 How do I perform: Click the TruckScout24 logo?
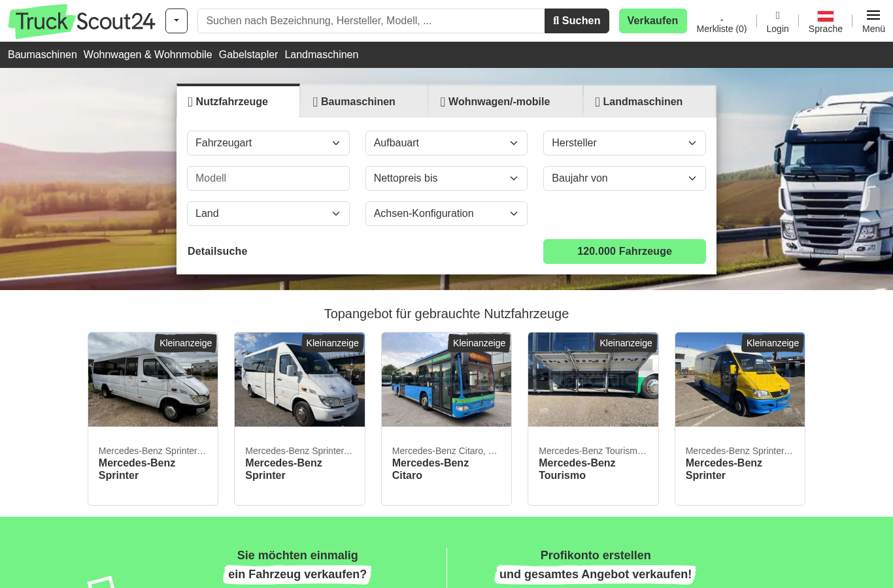pyautogui.click(x=82, y=21)
